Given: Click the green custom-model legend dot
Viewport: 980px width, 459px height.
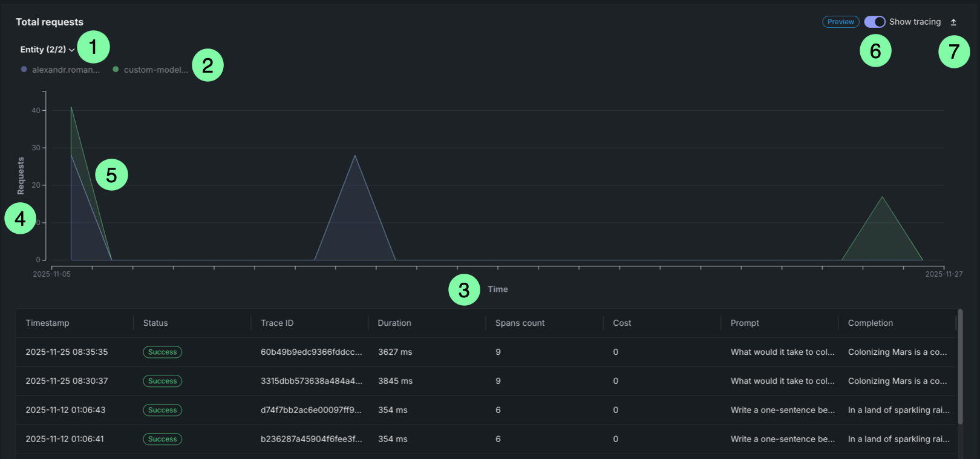Looking at the screenshot, I should 116,70.
